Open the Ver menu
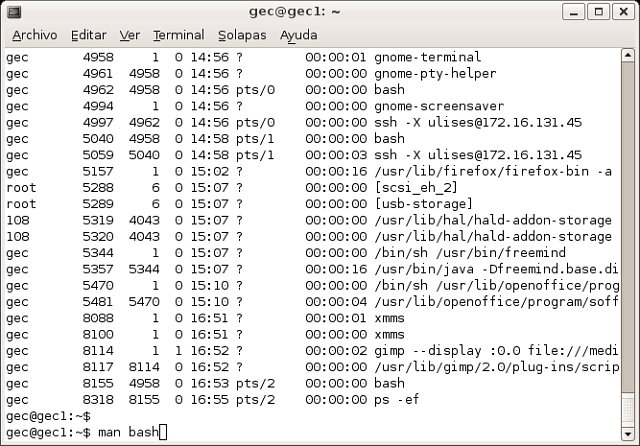The height and width of the screenshot is (446, 640). [x=130, y=35]
